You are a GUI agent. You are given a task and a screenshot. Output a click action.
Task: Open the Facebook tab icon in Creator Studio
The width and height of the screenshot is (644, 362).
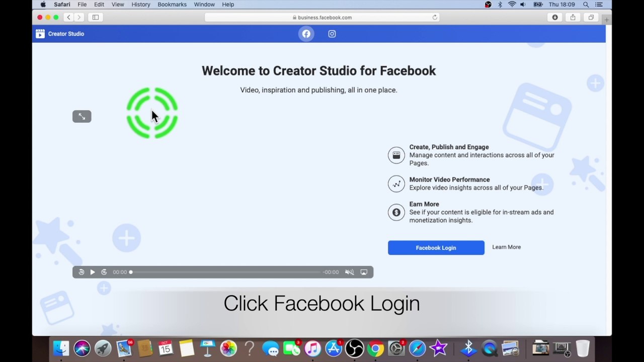coord(306,34)
